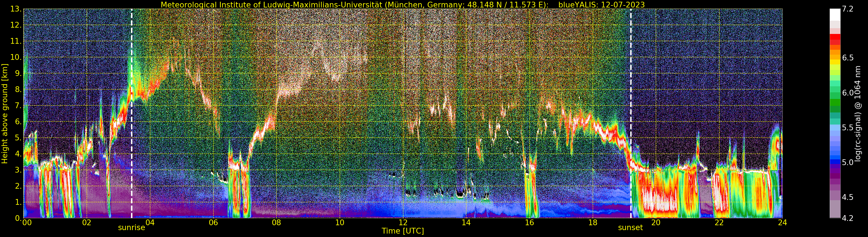Click the time axis tick label '00'
The image size is (868, 237).
[27, 223]
